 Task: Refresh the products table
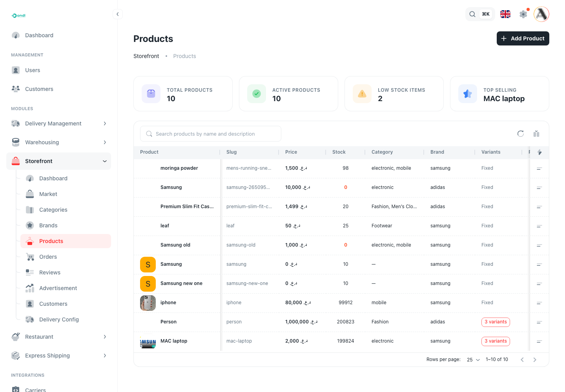(x=521, y=134)
